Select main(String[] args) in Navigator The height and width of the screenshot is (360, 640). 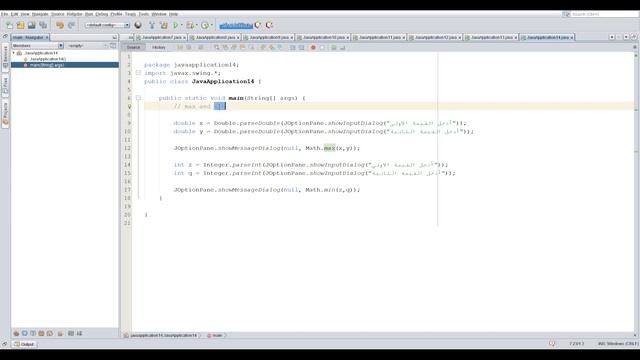point(65,65)
